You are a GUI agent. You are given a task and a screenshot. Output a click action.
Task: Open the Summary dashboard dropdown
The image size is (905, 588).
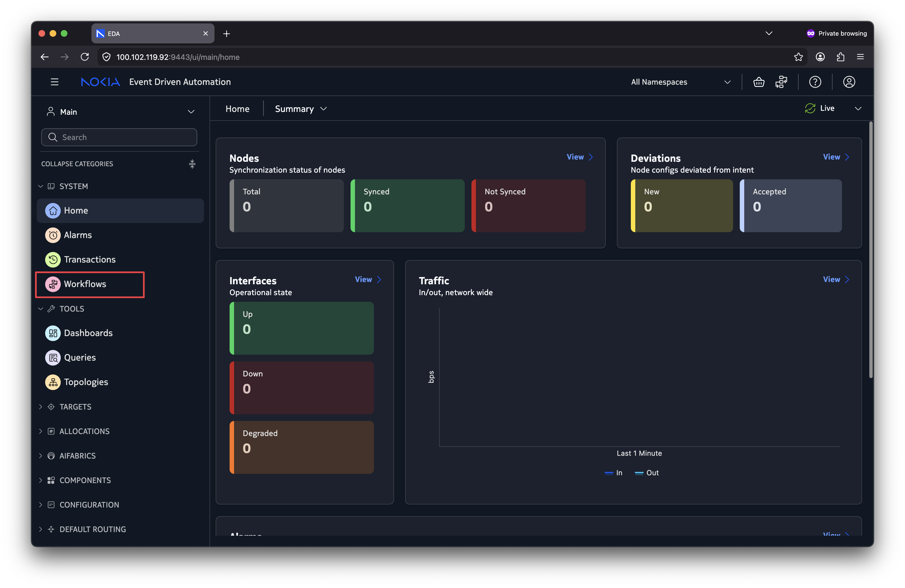[301, 109]
